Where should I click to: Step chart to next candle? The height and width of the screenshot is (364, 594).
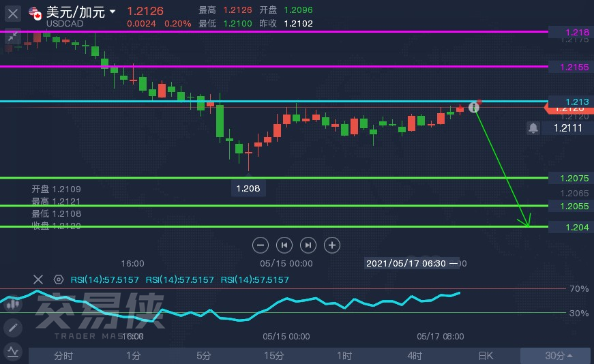[308, 245]
